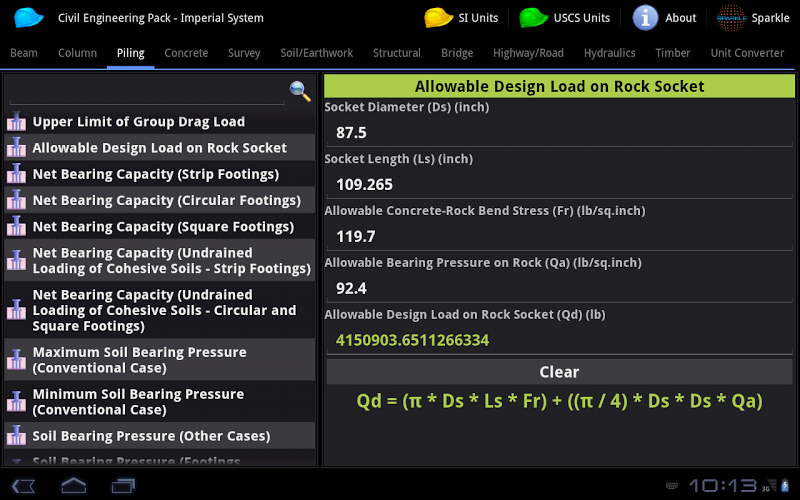Open the Structural tab
The width and height of the screenshot is (800, 500).
pos(396,53)
